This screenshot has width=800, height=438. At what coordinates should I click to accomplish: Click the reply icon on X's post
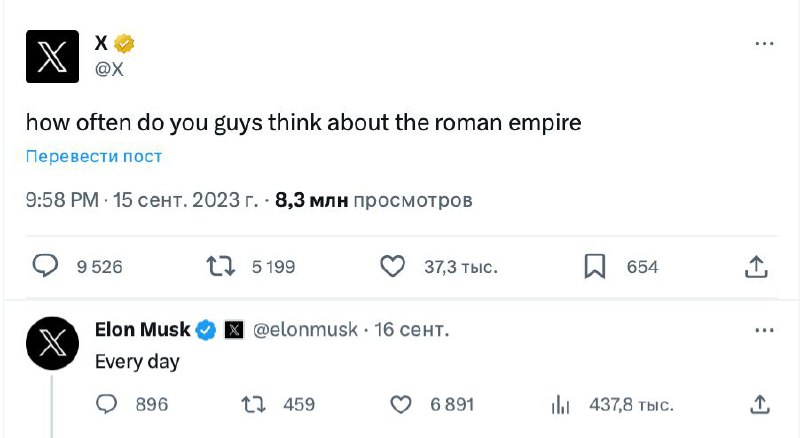click(x=47, y=266)
